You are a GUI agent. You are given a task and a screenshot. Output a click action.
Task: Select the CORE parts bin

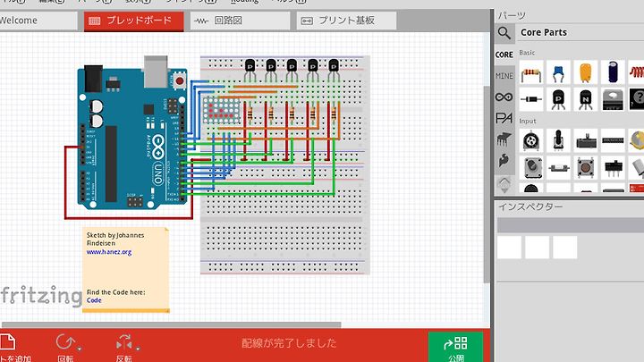(504, 55)
